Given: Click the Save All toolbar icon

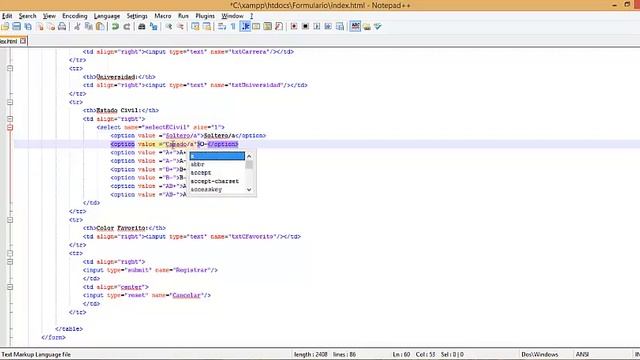Looking at the screenshot, I should pos(28,27).
